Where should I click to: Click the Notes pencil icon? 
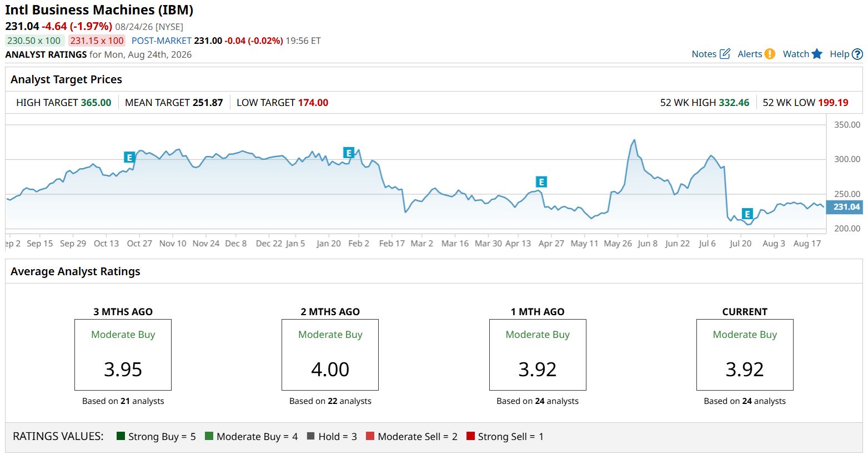pyautogui.click(x=725, y=54)
